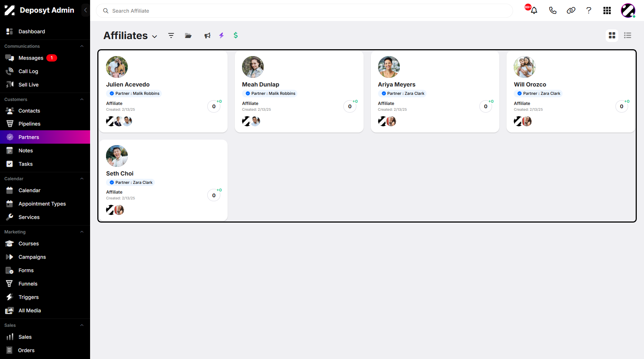The width and height of the screenshot is (644, 359).
Task: Collapse the Communications section
Action: click(x=82, y=46)
